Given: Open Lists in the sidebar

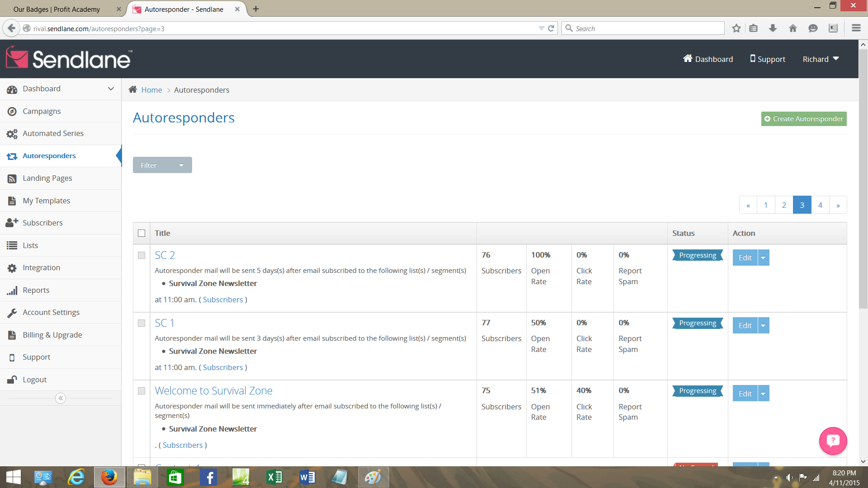Looking at the screenshot, I should 30,245.
